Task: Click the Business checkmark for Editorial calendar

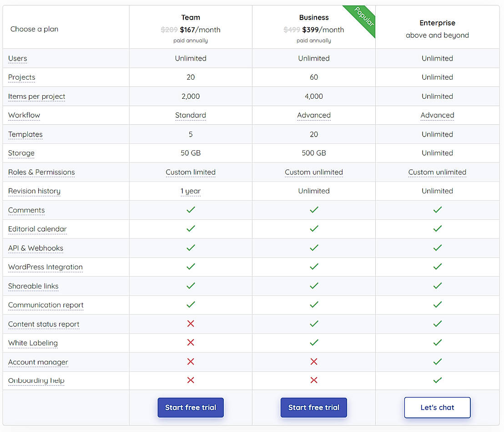Action: (x=314, y=229)
